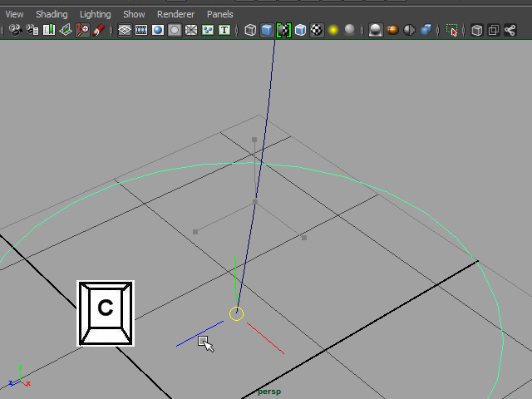Click the Image Plane icon

pos(66,30)
